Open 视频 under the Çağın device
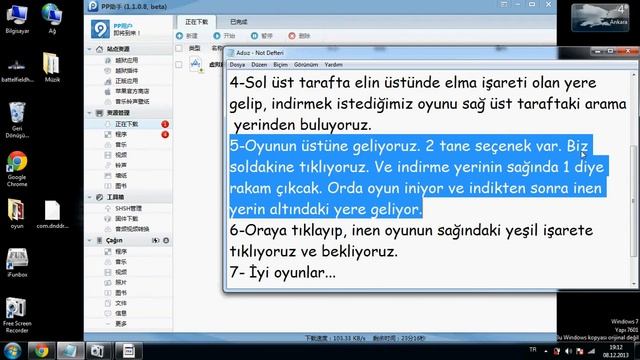 (121, 272)
